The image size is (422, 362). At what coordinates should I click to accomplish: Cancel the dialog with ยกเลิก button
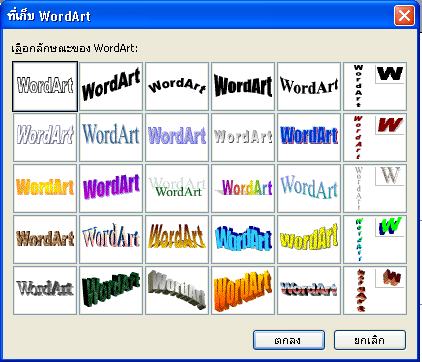tap(370, 340)
